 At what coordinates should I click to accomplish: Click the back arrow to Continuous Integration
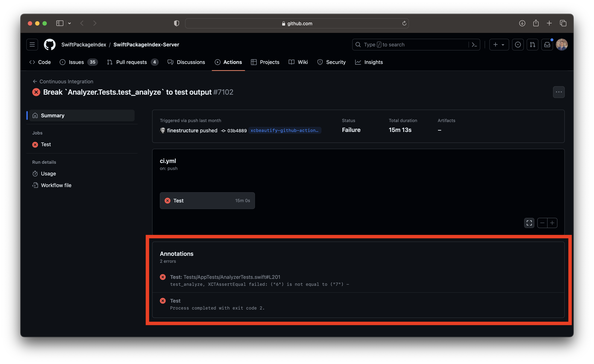[35, 81]
